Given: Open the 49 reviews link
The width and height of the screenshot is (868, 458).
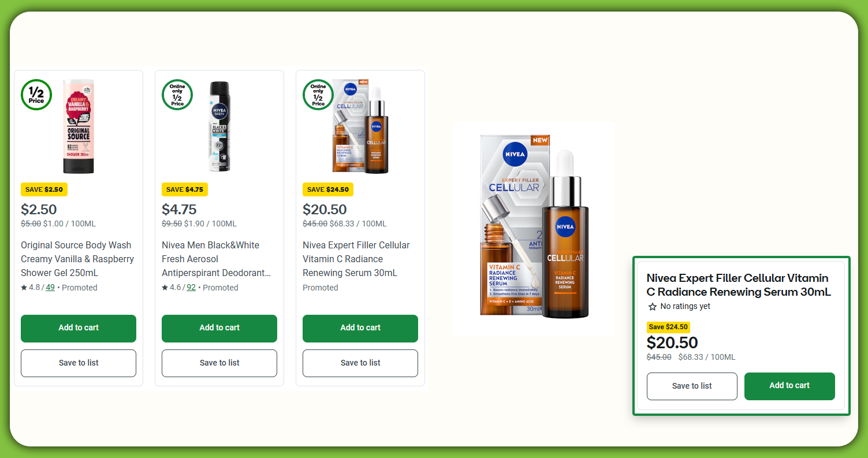Looking at the screenshot, I should click(x=50, y=288).
